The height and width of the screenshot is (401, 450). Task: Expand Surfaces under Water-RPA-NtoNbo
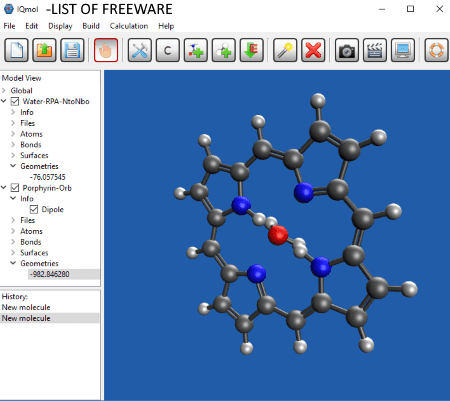pyautogui.click(x=13, y=155)
